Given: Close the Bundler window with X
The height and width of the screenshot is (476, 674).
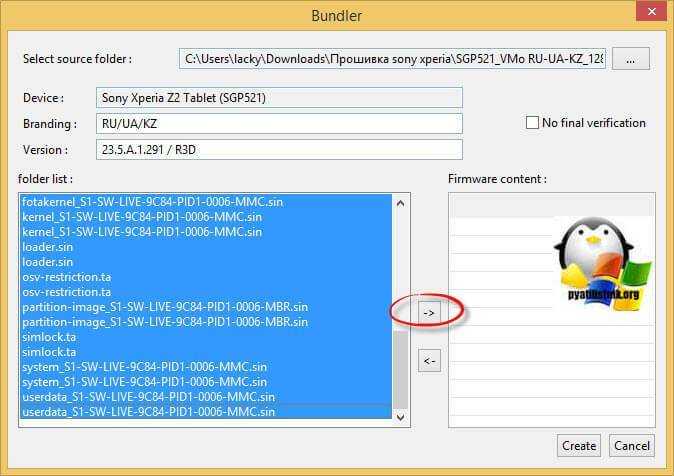Looking at the screenshot, I should (652, 12).
